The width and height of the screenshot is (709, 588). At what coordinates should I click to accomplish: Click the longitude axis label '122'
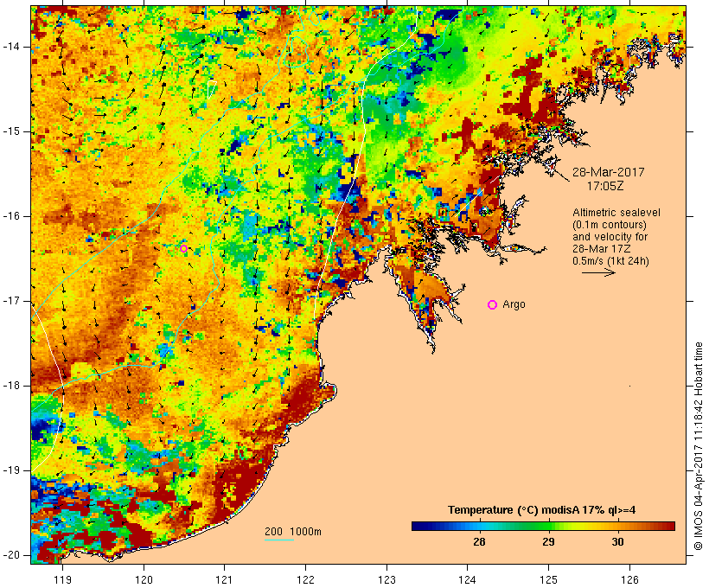(x=305, y=580)
